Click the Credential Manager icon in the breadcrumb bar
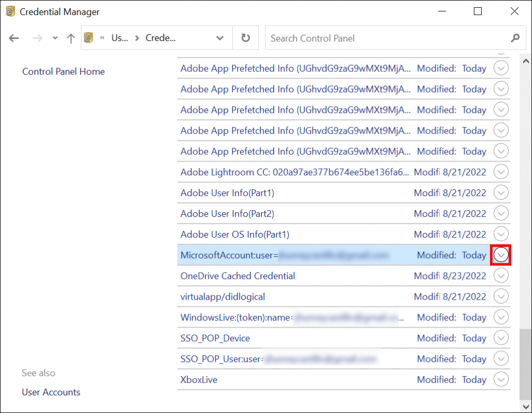This screenshot has width=532, height=413. [88, 37]
